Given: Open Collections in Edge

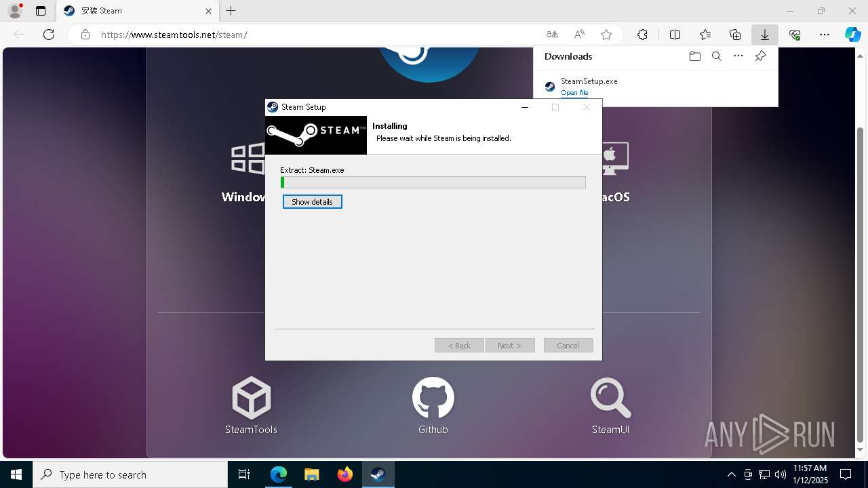Looking at the screenshot, I should point(735,35).
